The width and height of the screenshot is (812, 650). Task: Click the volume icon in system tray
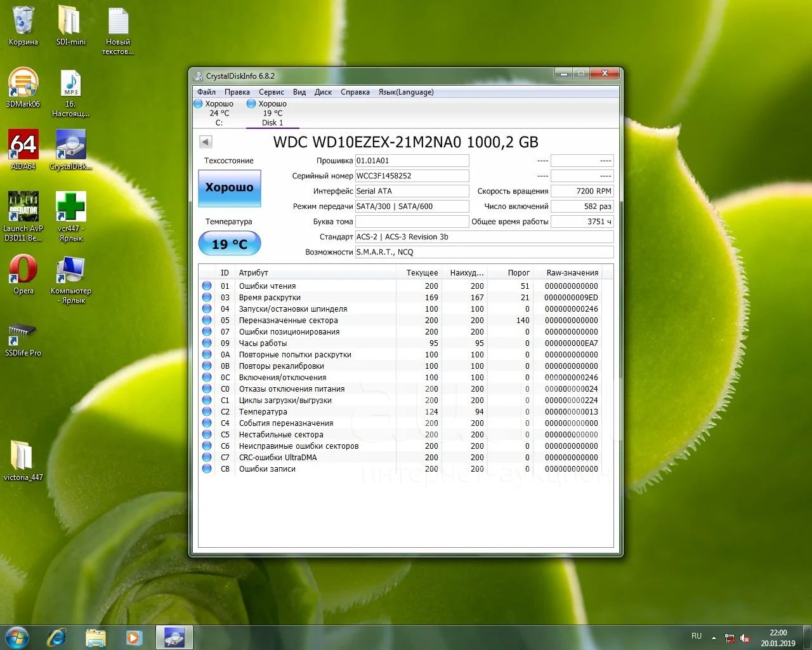click(x=745, y=638)
